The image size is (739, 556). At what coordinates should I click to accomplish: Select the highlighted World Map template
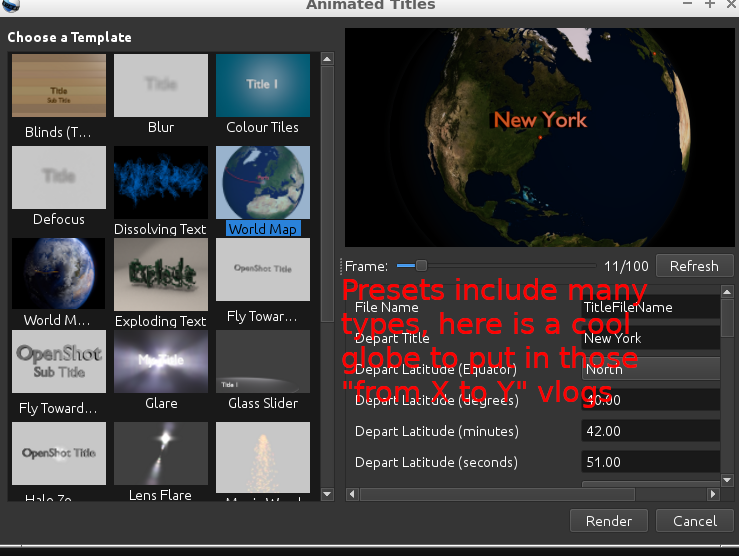[x=262, y=179]
